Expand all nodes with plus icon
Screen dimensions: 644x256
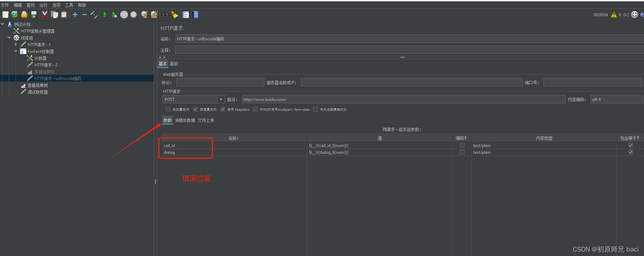[75, 15]
